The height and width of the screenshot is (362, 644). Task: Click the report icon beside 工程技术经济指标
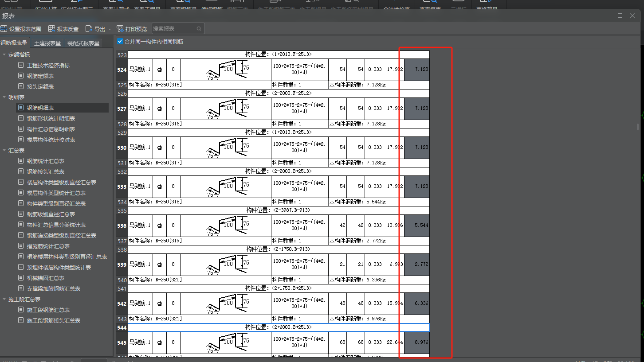click(x=20, y=65)
